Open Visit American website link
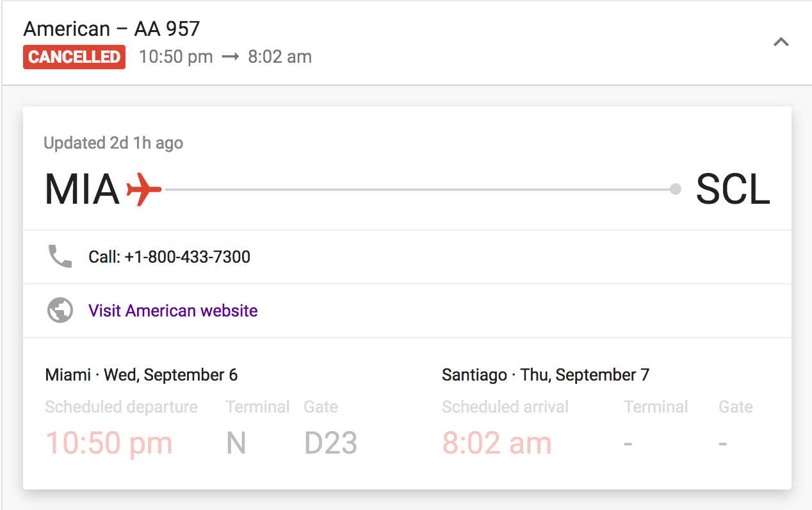This screenshot has width=812, height=510. coord(173,311)
